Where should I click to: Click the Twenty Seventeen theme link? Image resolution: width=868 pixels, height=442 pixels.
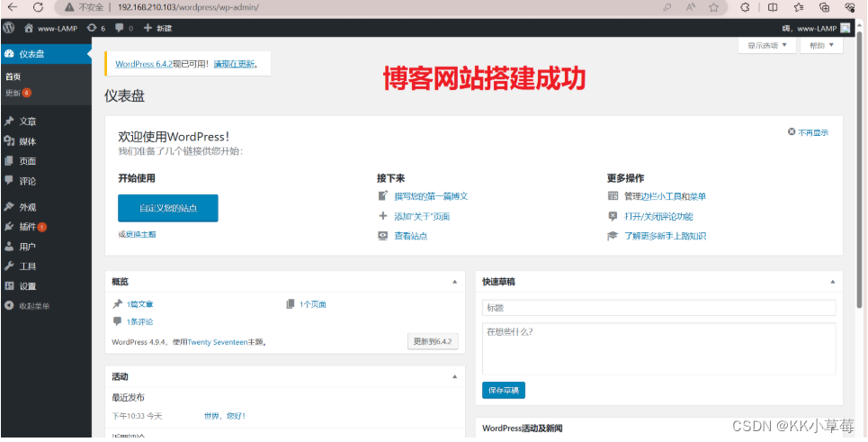217,342
